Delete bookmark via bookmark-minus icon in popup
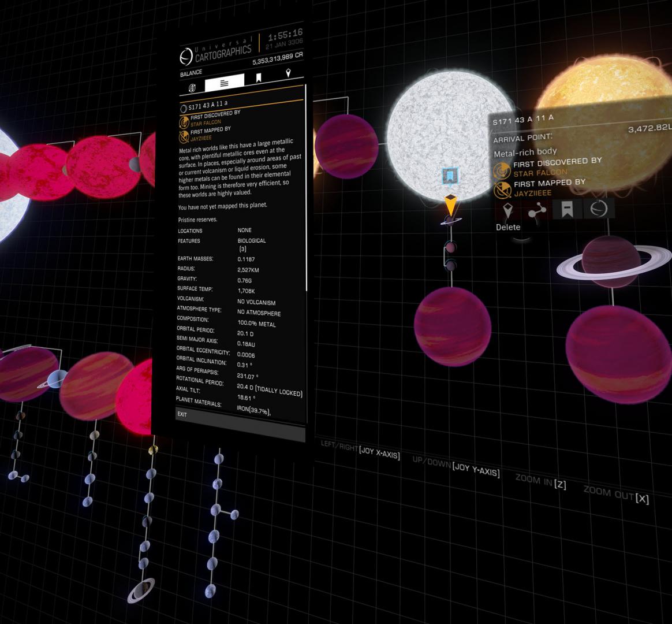 567,209
